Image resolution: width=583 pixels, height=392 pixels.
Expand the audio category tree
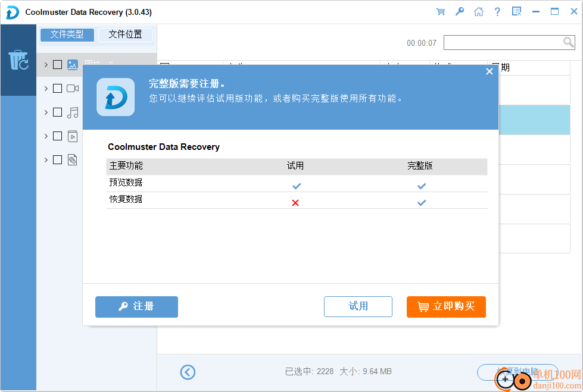(x=46, y=112)
